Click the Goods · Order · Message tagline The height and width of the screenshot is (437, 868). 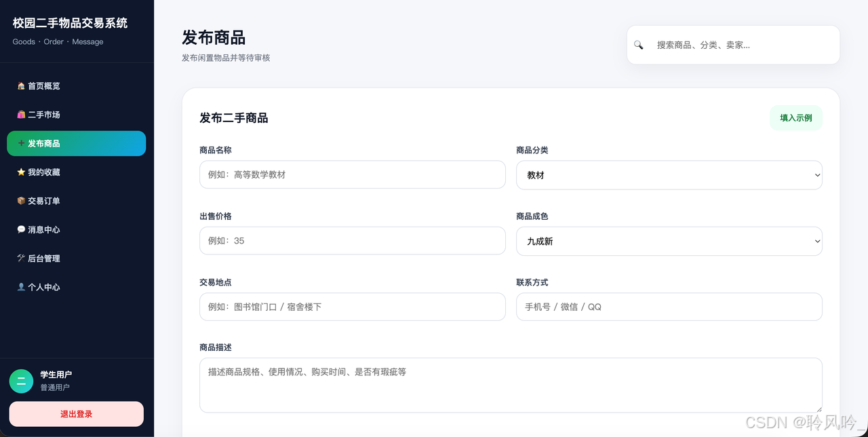click(x=58, y=41)
